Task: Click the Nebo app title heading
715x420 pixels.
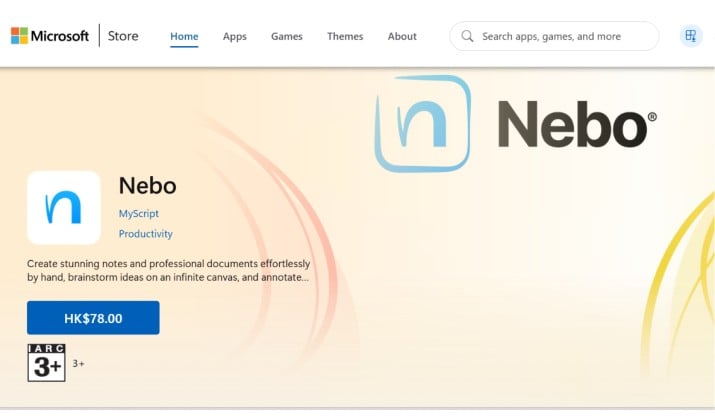Action: click(147, 186)
